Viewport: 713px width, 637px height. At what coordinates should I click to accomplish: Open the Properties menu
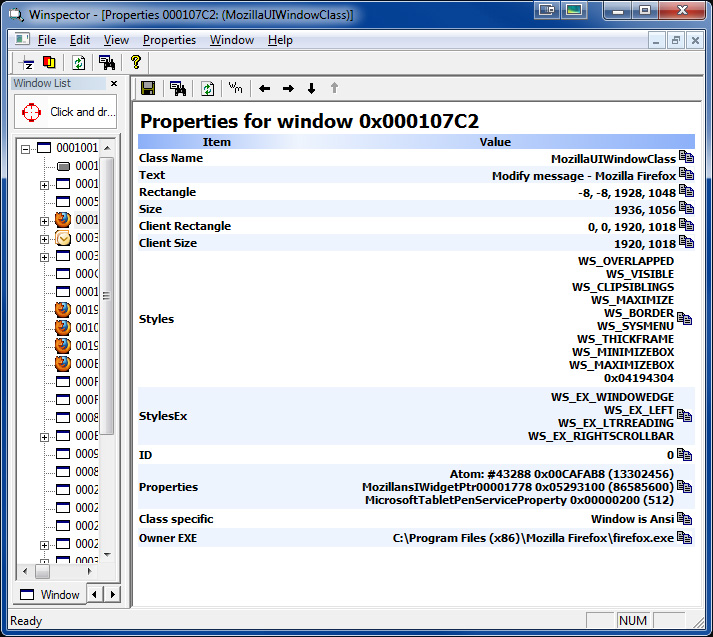pyautogui.click(x=169, y=40)
